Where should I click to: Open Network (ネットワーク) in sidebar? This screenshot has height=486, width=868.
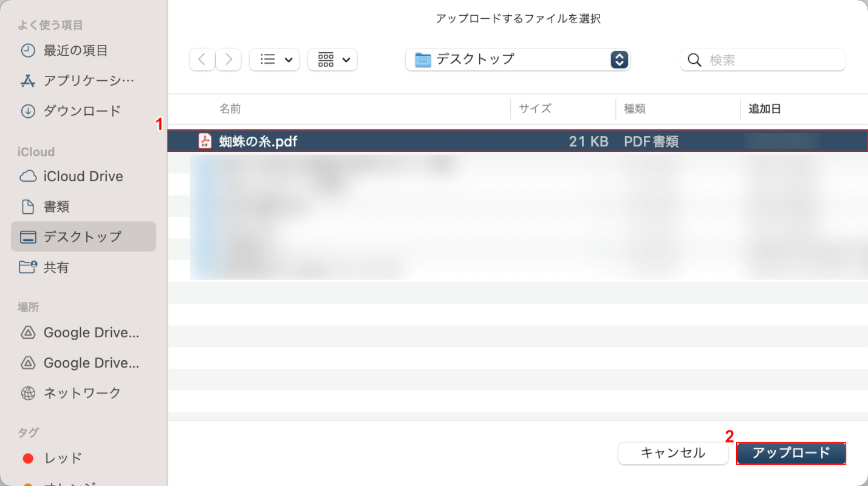tap(83, 392)
